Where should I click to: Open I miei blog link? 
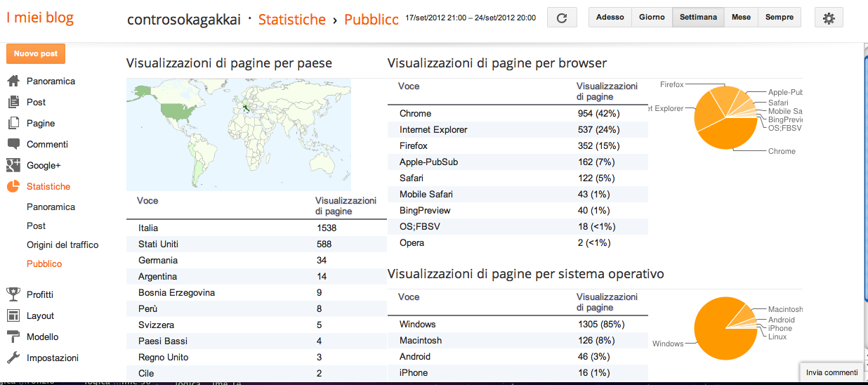coord(40,18)
